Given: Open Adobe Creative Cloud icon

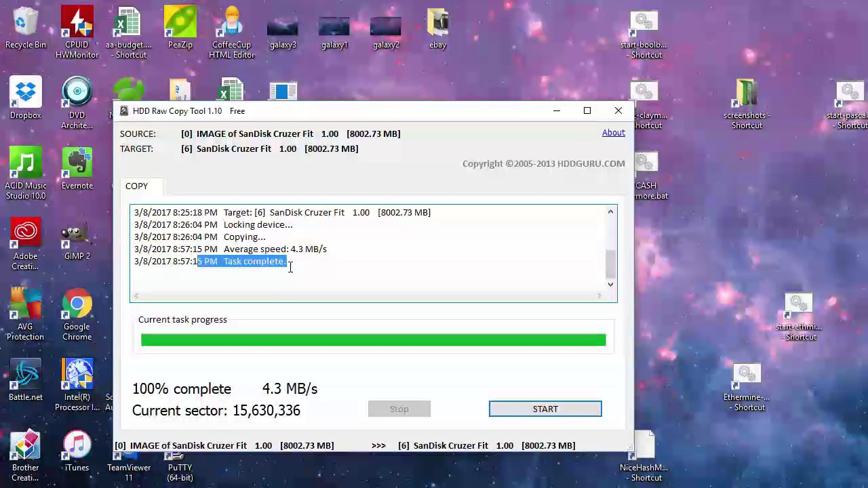Looking at the screenshot, I should (x=26, y=244).
